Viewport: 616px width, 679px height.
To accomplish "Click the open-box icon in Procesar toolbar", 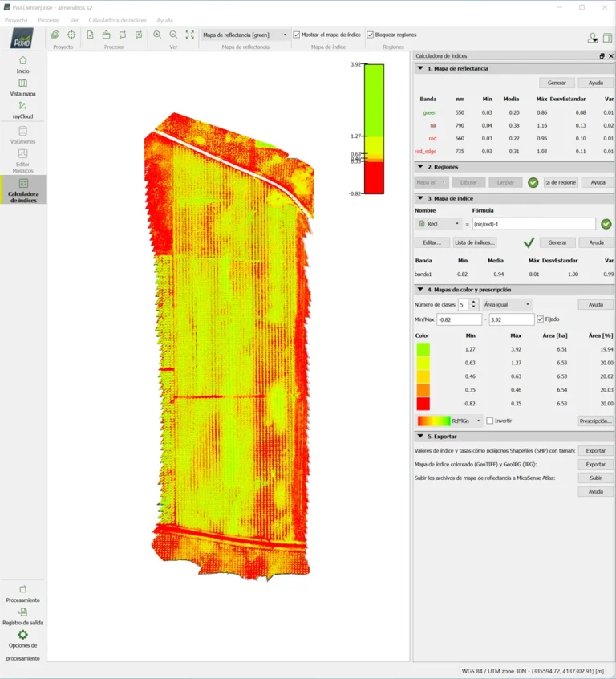I will coord(107,35).
